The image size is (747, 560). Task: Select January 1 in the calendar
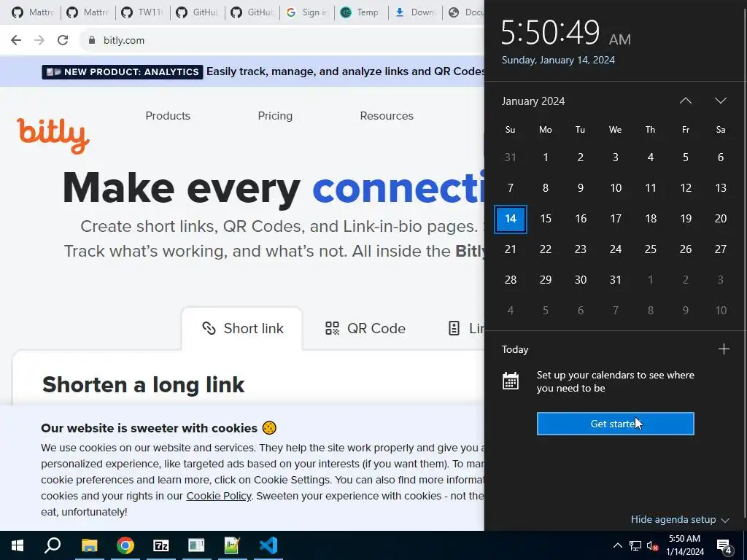(x=546, y=157)
